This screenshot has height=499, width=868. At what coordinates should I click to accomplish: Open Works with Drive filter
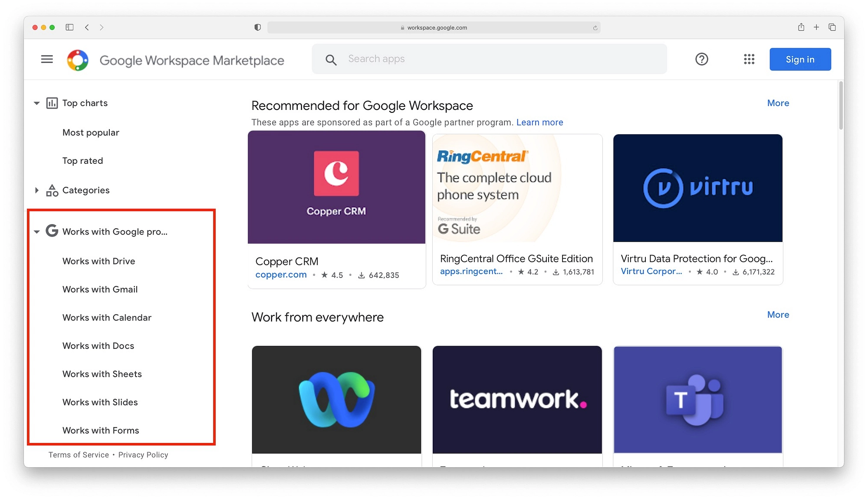(x=99, y=261)
